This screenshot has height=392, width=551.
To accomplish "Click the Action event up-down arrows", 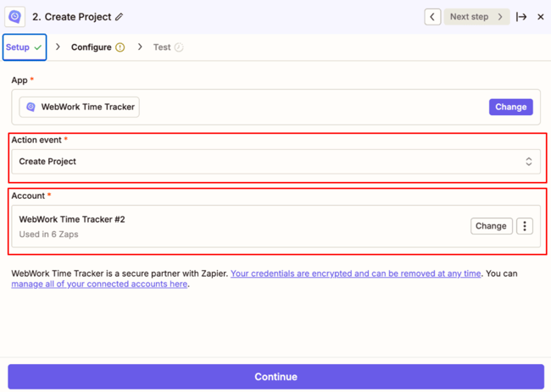I will click(528, 162).
